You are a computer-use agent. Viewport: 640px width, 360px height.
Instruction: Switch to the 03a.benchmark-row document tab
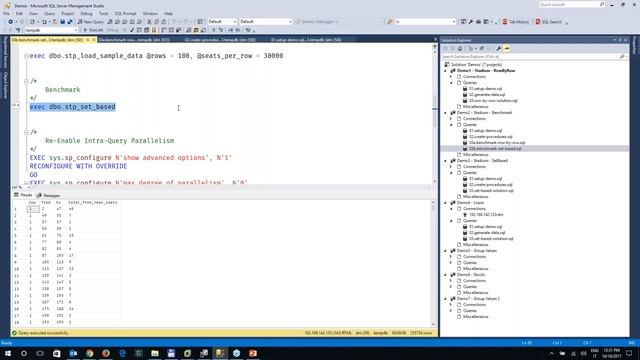(x=134, y=40)
